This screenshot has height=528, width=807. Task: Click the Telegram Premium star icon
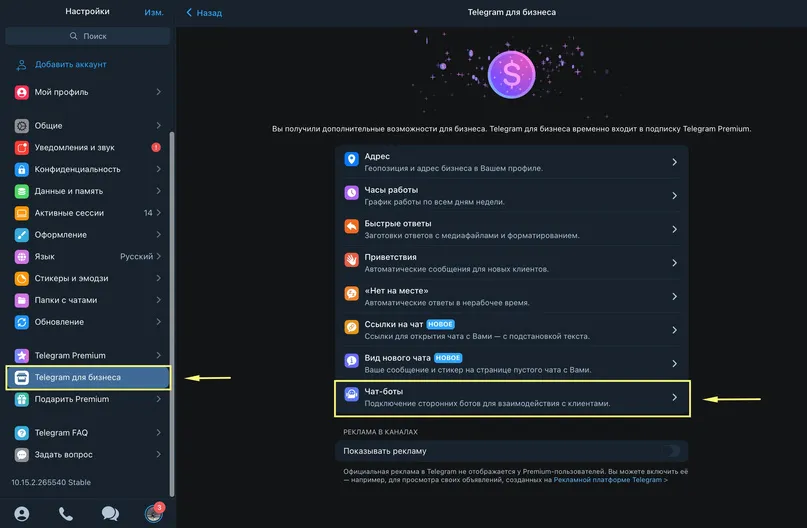(22, 355)
